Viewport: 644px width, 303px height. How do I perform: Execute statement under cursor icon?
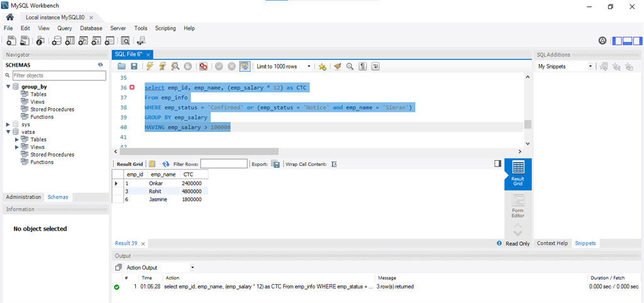coord(163,66)
